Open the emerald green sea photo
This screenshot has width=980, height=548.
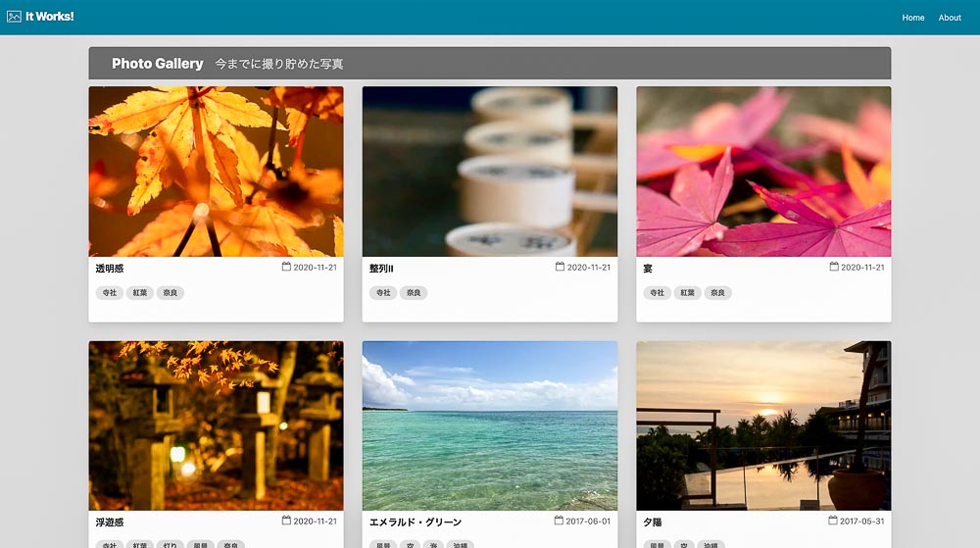click(490, 425)
